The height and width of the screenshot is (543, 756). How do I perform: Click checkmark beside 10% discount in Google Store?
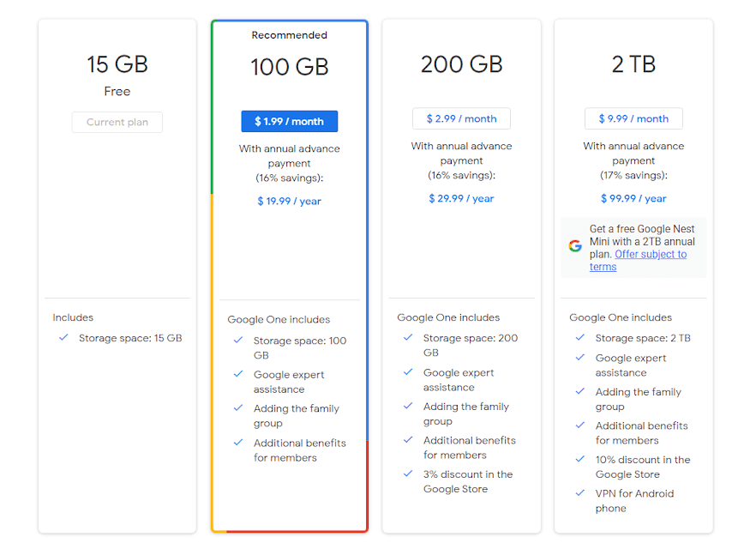pyautogui.click(x=580, y=460)
